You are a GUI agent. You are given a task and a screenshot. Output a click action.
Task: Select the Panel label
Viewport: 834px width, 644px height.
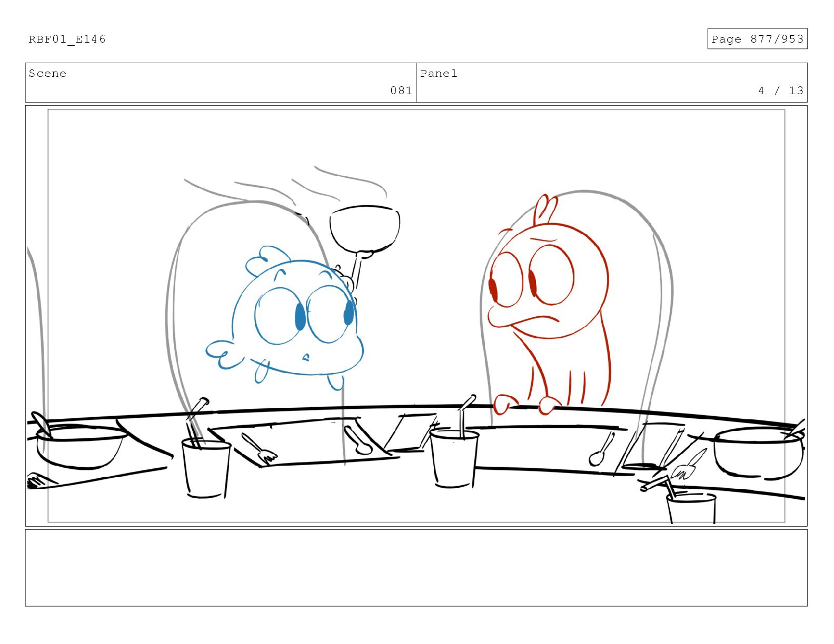pyautogui.click(x=439, y=74)
